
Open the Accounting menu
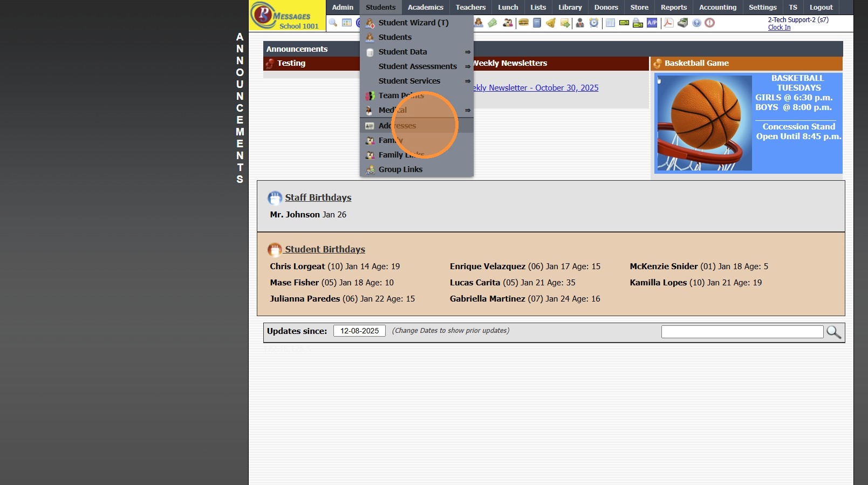click(x=718, y=8)
